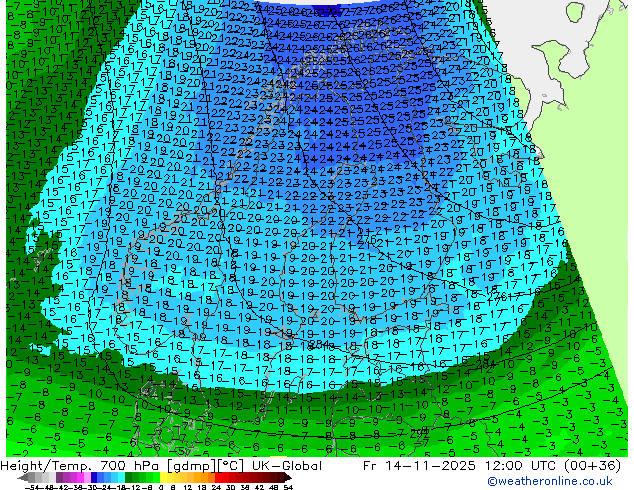Click the '54' value on the legend scale
634x490 pixels.
pos(288,487)
